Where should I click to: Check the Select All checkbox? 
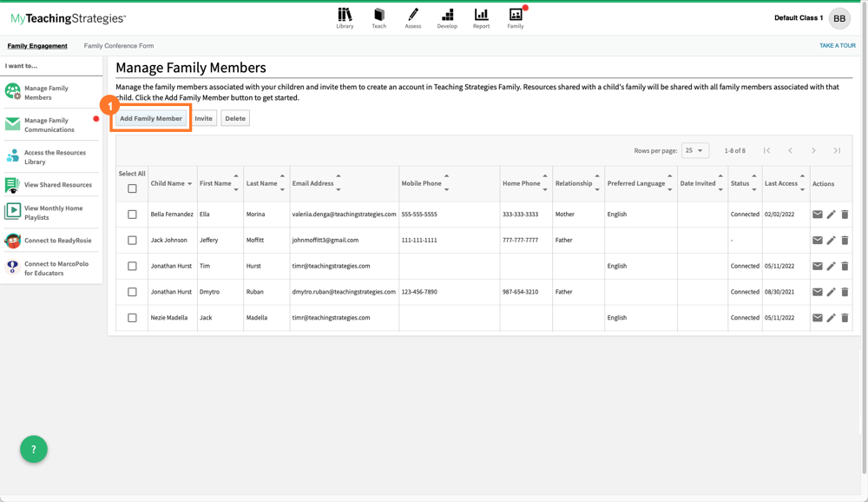click(x=132, y=188)
